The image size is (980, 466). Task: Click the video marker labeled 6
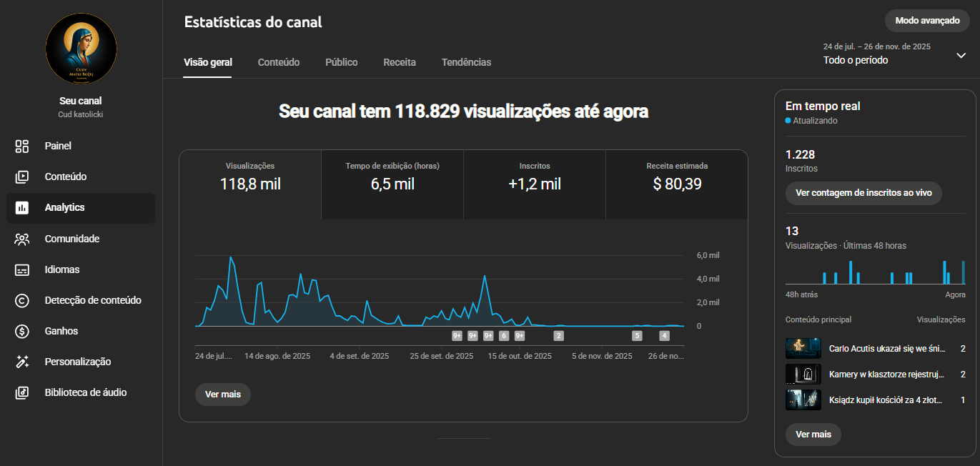(504, 336)
